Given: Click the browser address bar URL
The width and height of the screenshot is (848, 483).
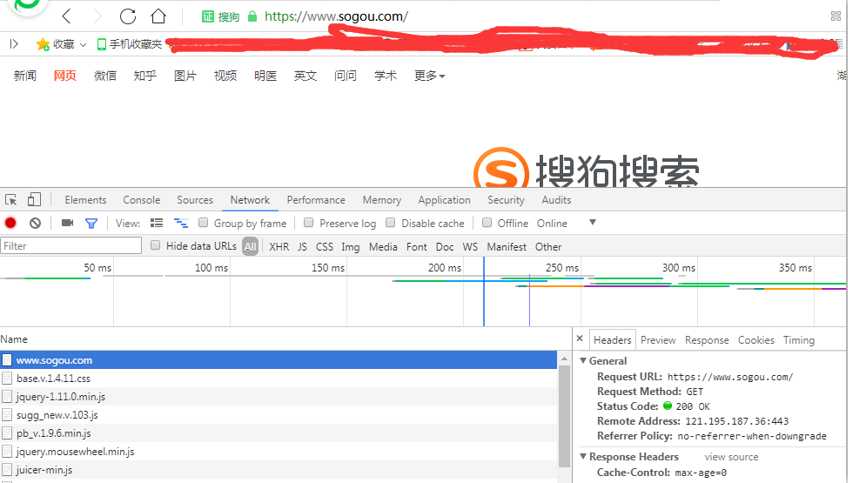Looking at the screenshot, I should pyautogui.click(x=336, y=17).
